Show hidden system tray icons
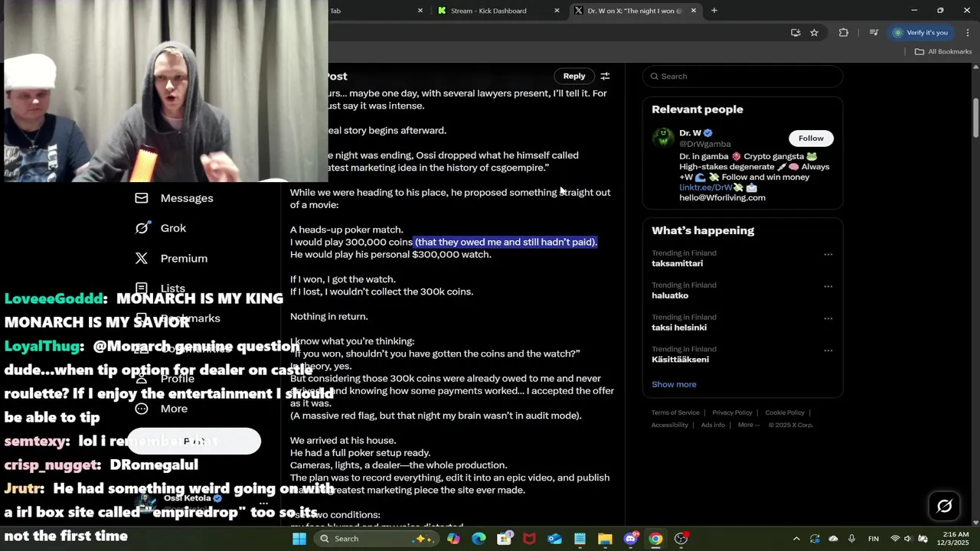Image resolution: width=980 pixels, height=551 pixels. pos(796,539)
